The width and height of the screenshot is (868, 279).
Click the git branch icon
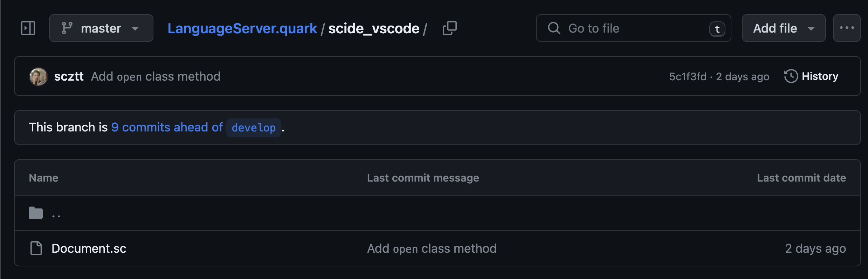[67, 28]
